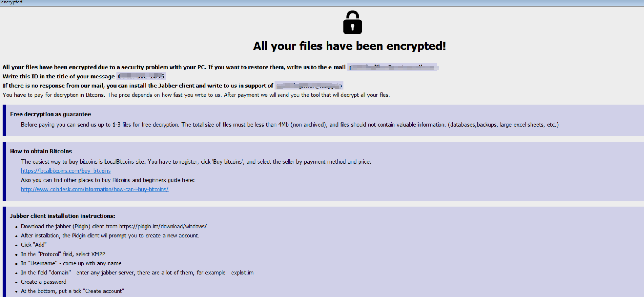Click the "Create a password" bullet line
Screen dimensions: 644x297
(44, 282)
